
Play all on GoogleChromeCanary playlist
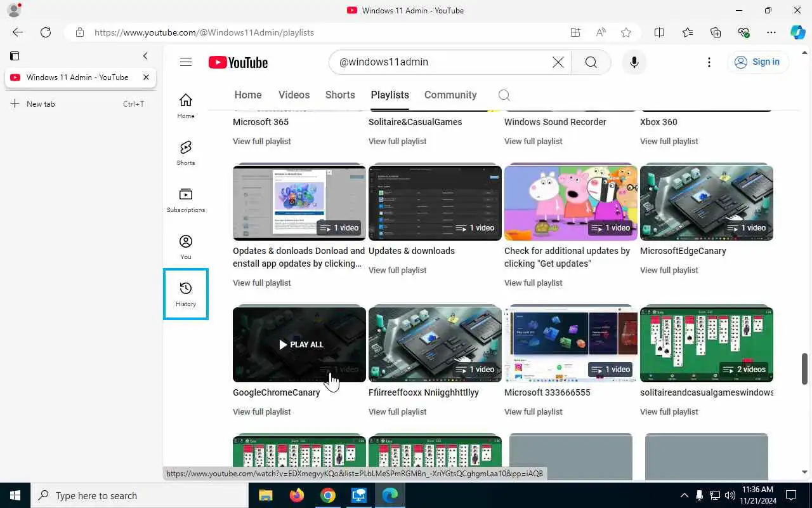pyautogui.click(x=300, y=345)
